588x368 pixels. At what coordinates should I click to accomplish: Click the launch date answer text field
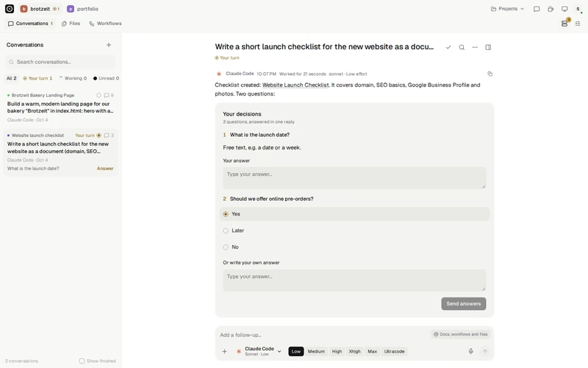click(354, 178)
